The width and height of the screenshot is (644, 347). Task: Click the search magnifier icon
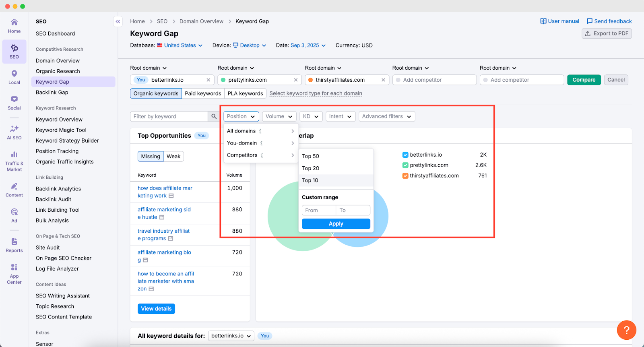coord(214,116)
